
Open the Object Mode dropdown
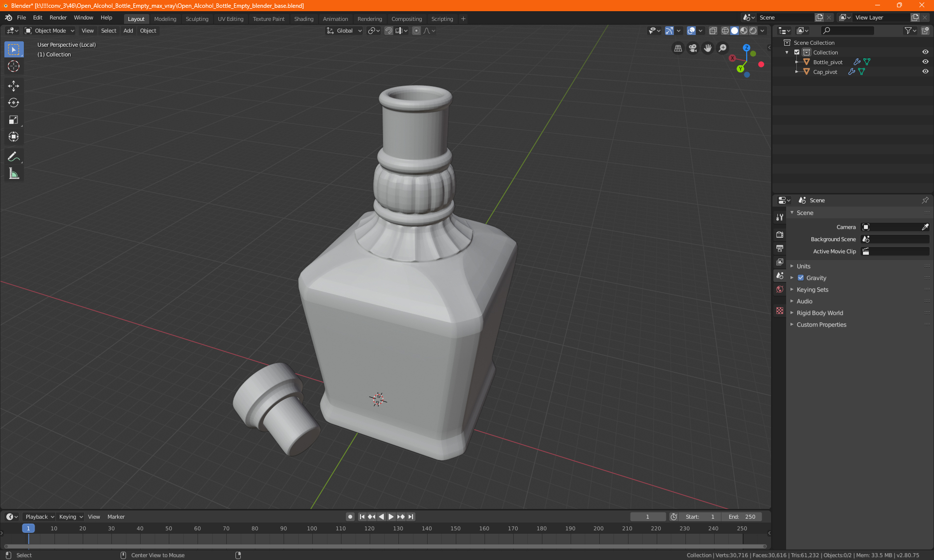click(x=50, y=31)
